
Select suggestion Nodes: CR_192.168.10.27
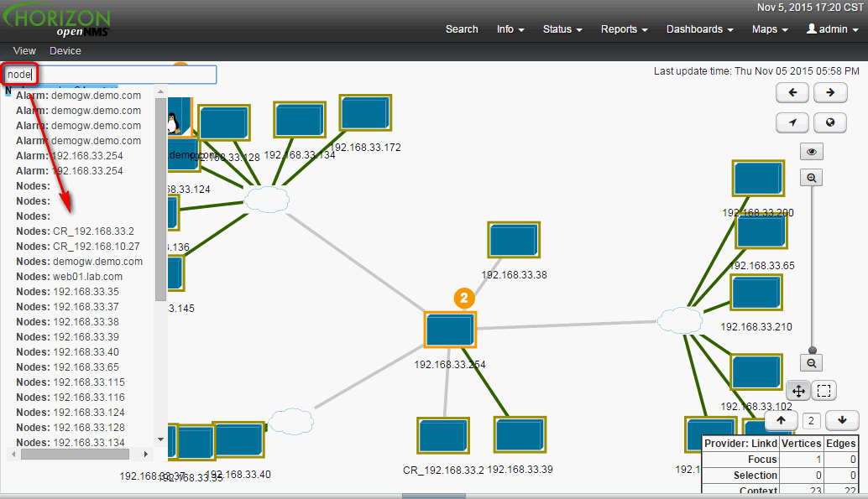pyautogui.click(x=78, y=247)
